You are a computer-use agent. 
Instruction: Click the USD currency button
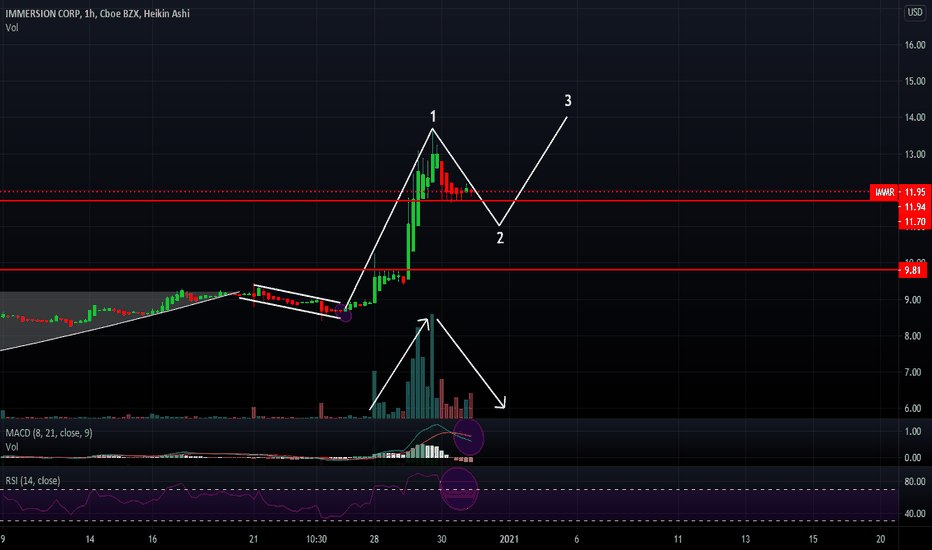click(915, 12)
